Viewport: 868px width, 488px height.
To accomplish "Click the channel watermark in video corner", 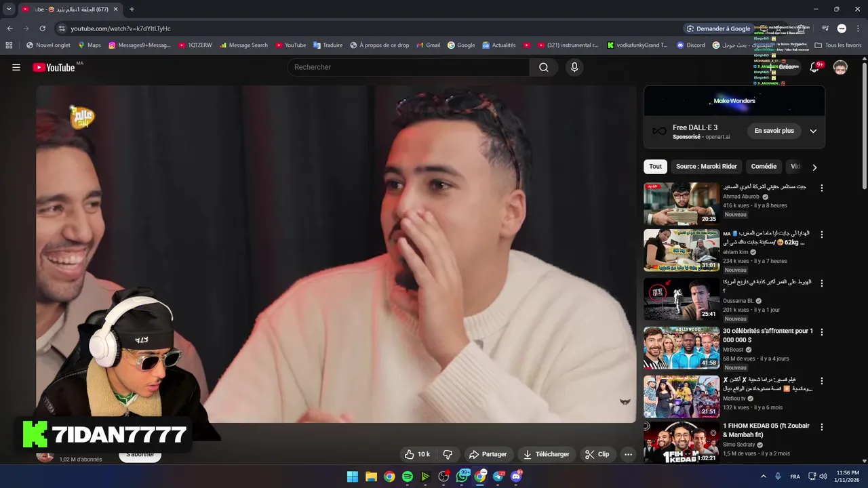I will (x=625, y=402).
